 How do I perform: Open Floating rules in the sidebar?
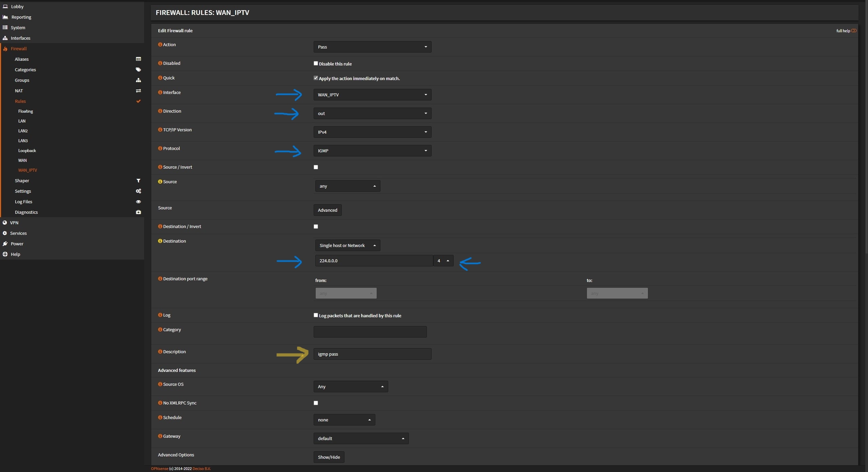tap(25, 111)
